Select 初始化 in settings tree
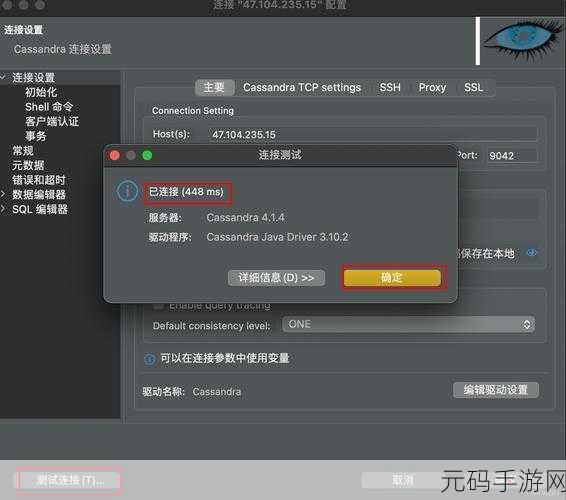This screenshot has height=500, width=566. click(x=41, y=92)
